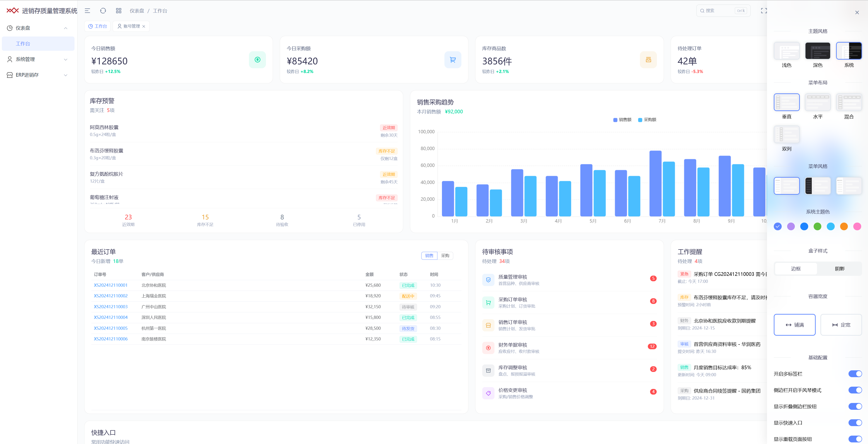Open order link XS202412110003
The image size is (868, 444).
[x=111, y=307]
